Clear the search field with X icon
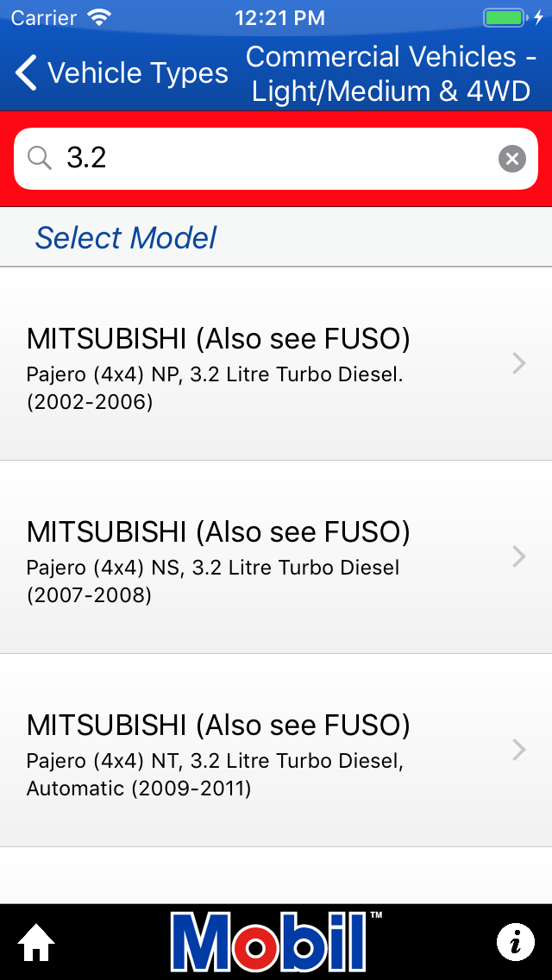The image size is (552, 980). pos(512,159)
